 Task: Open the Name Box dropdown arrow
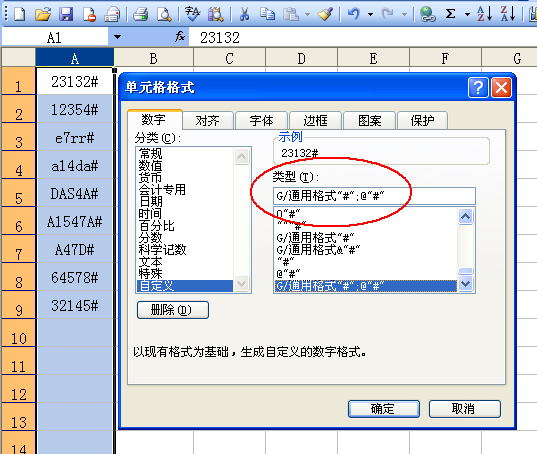pyautogui.click(x=117, y=37)
